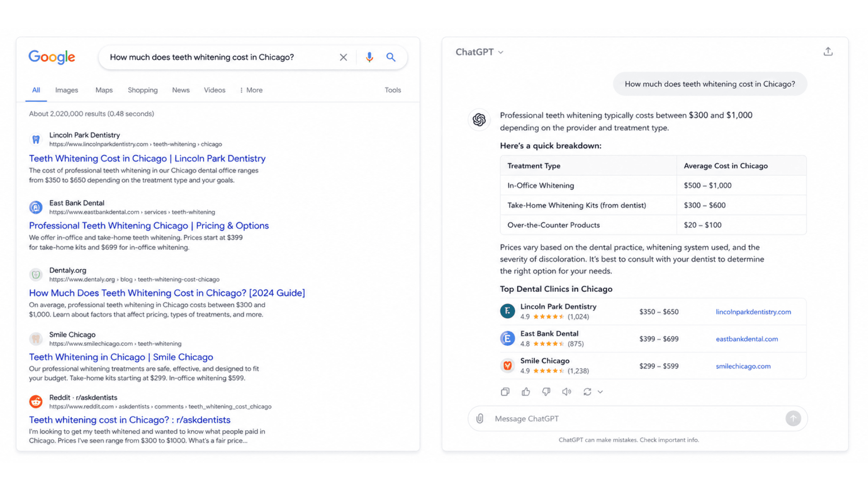This screenshot has height=488, width=868.
Task: Visit eastbankdental.com link in ChatGPT
Action: coord(747,339)
